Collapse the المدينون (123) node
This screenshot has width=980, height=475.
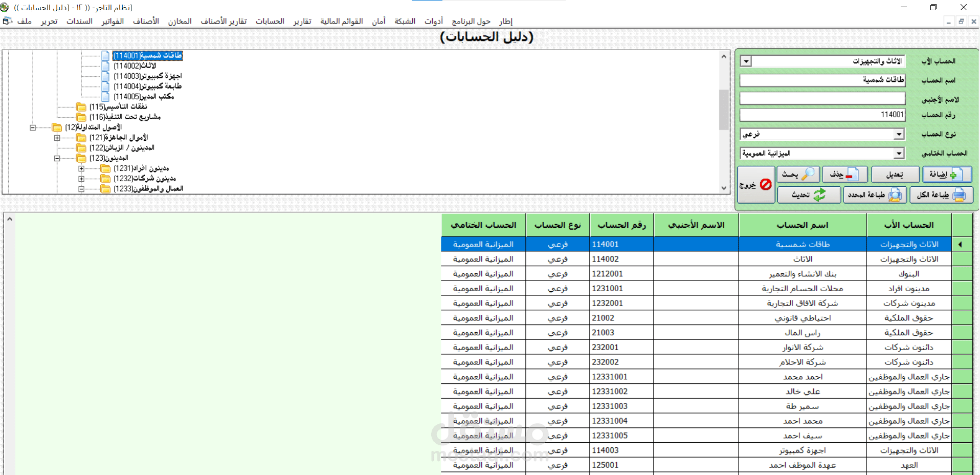tap(57, 158)
